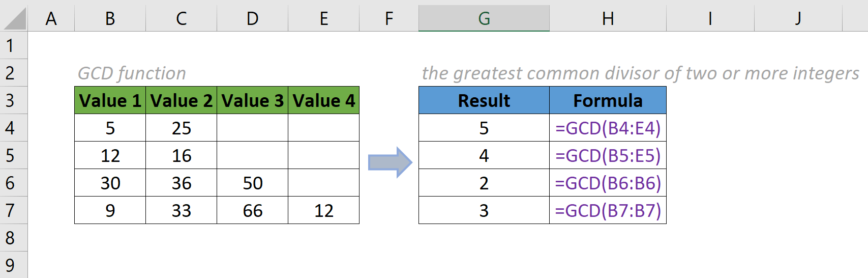Click column H header
Viewport: 868px width, 278px height.
608,18
